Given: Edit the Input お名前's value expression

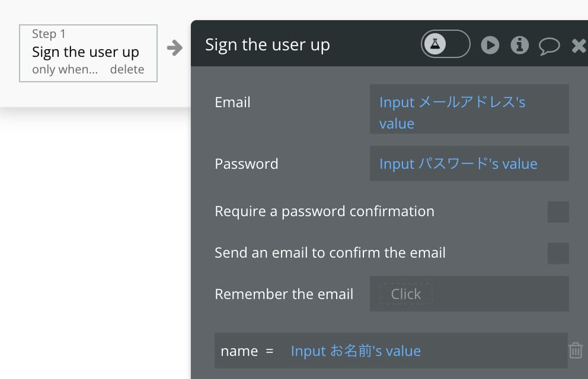Looking at the screenshot, I should click(x=356, y=351).
